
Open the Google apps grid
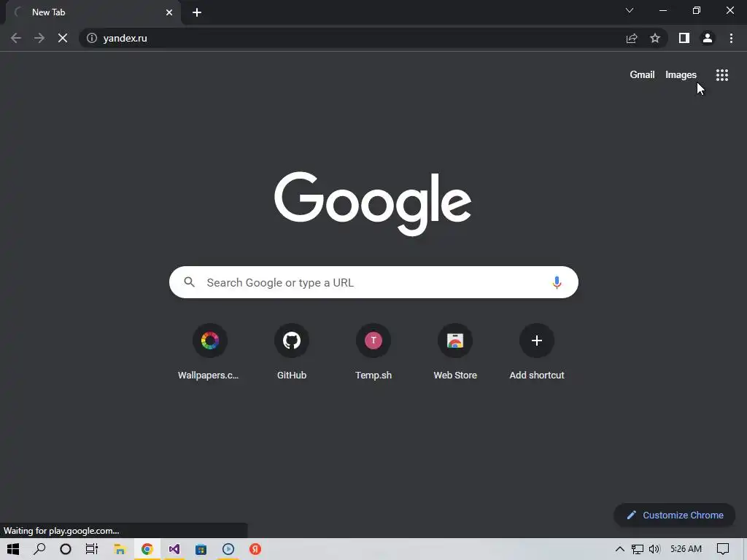coord(722,75)
